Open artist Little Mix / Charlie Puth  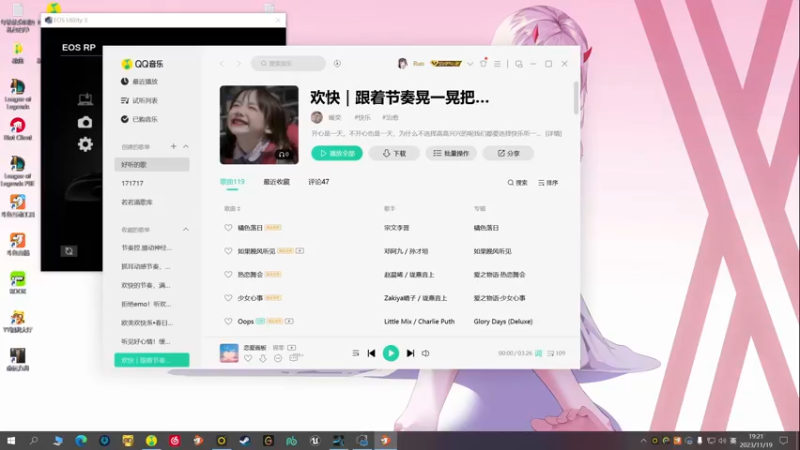[419, 321]
